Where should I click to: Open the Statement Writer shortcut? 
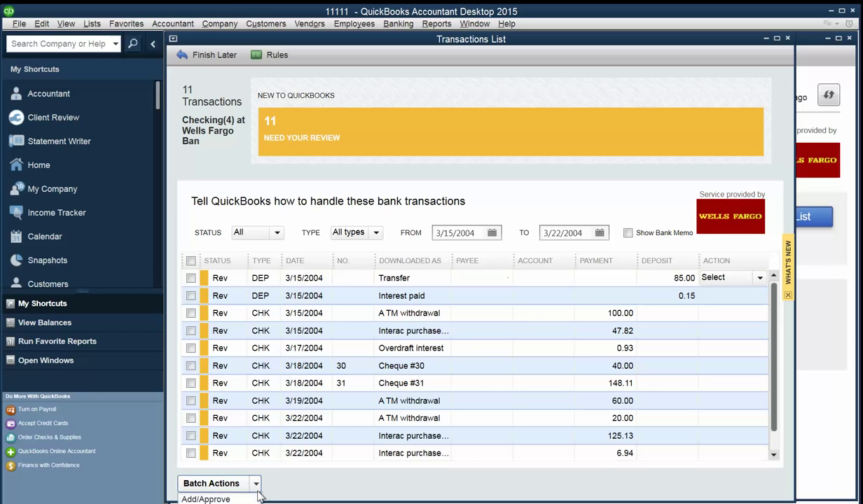pos(59,141)
